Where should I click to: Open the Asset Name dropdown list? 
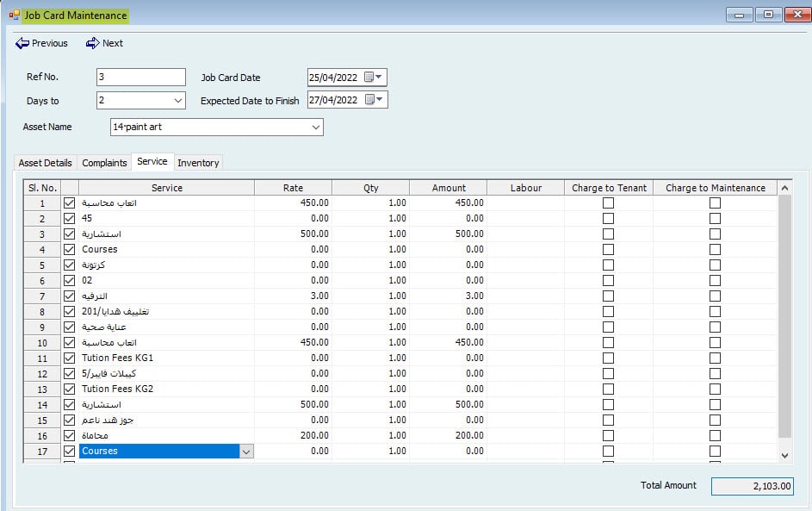315,128
